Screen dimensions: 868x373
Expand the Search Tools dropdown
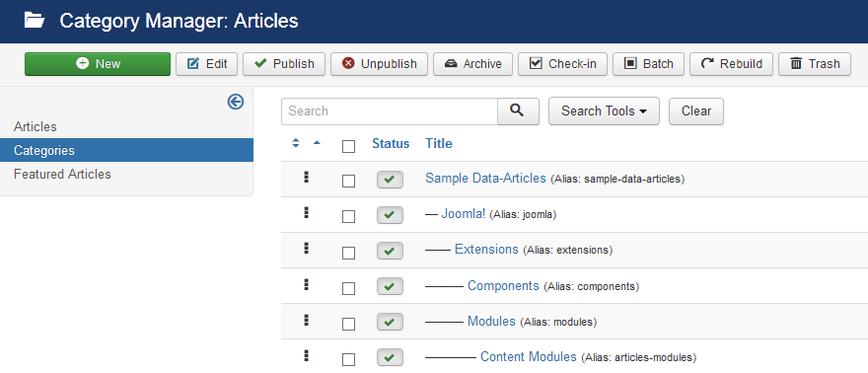tap(604, 112)
